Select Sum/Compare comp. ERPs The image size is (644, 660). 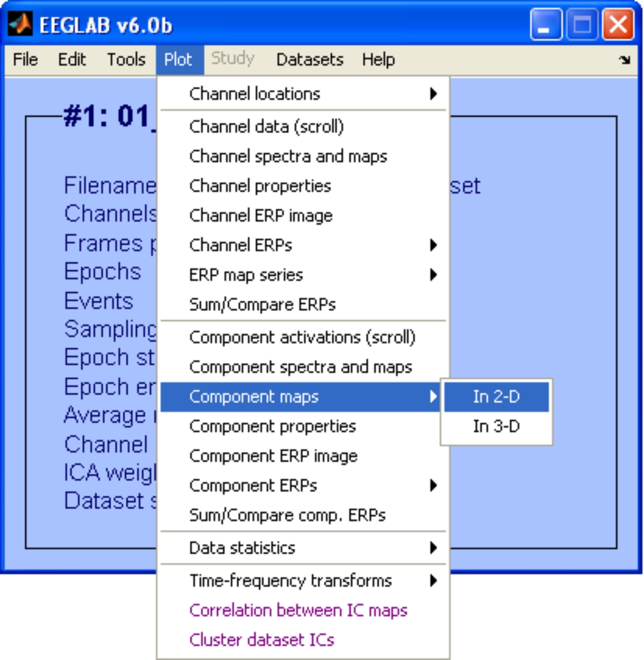(x=302, y=515)
